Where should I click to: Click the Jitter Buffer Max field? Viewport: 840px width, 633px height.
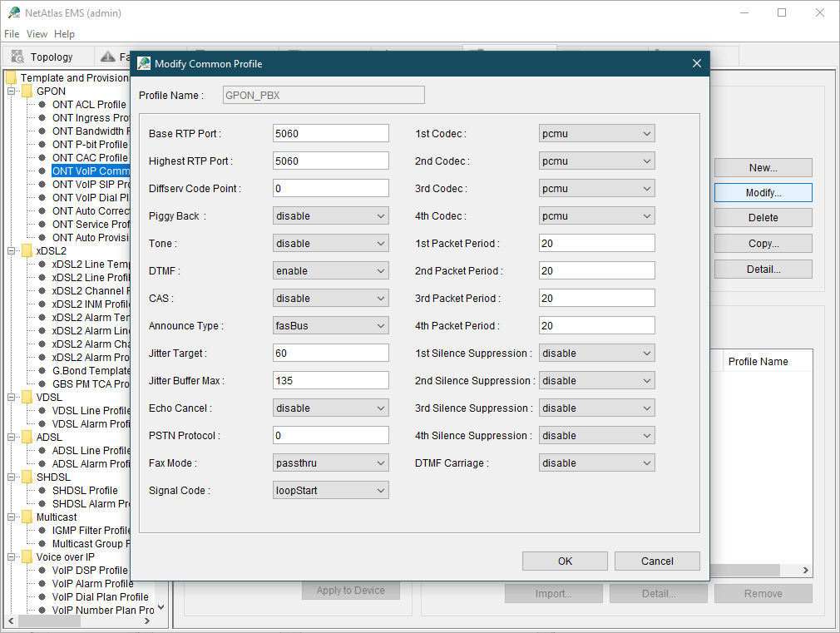click(x=330, y=381)
